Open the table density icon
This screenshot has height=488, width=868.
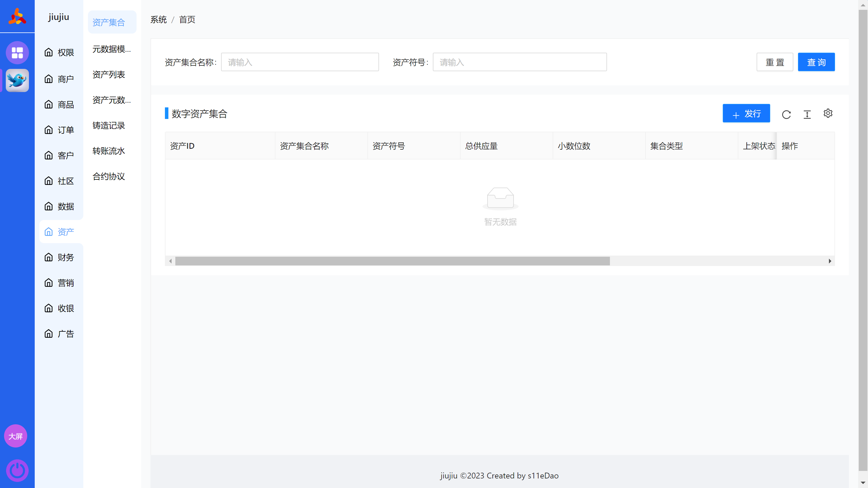(x=807, y=114)
